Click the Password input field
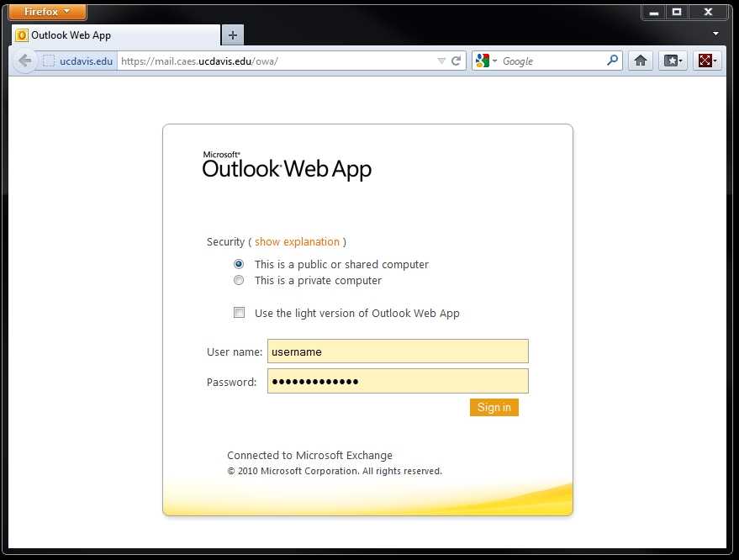The image size is (739, 560). 398,381
